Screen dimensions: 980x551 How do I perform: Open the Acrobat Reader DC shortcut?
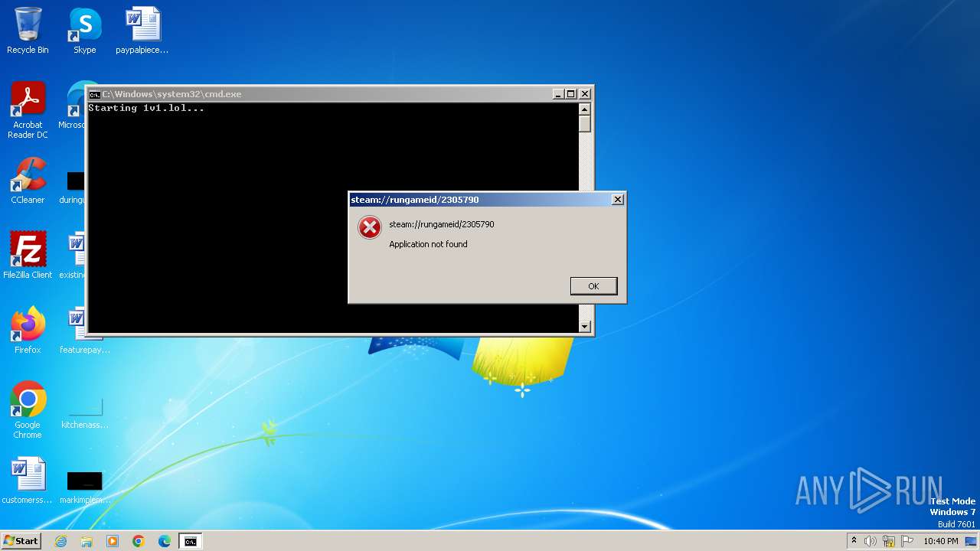[x=28, y=110]
